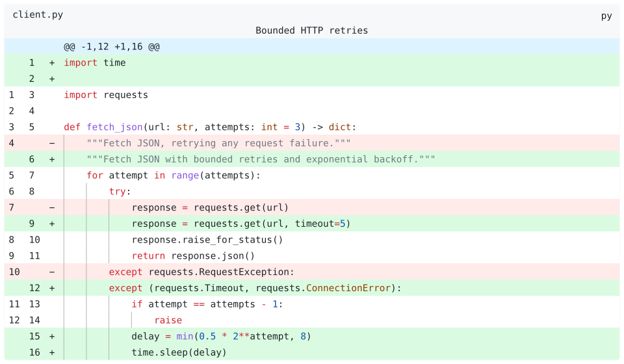
Task: Click the minus marker on old line 4
Action: [x=52, y=143]
